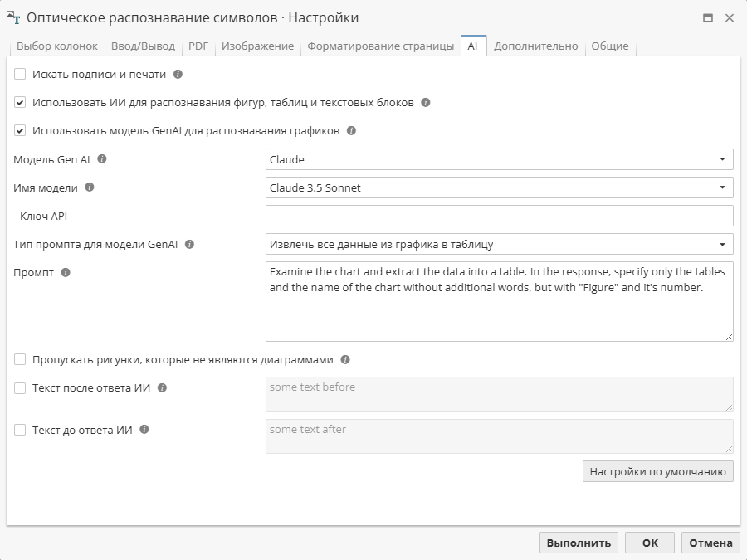Check 'Пропускать рисунки, которые не являются диаграммами'
The width and height of the screenshot is (747, 560).
pos(20,360)
